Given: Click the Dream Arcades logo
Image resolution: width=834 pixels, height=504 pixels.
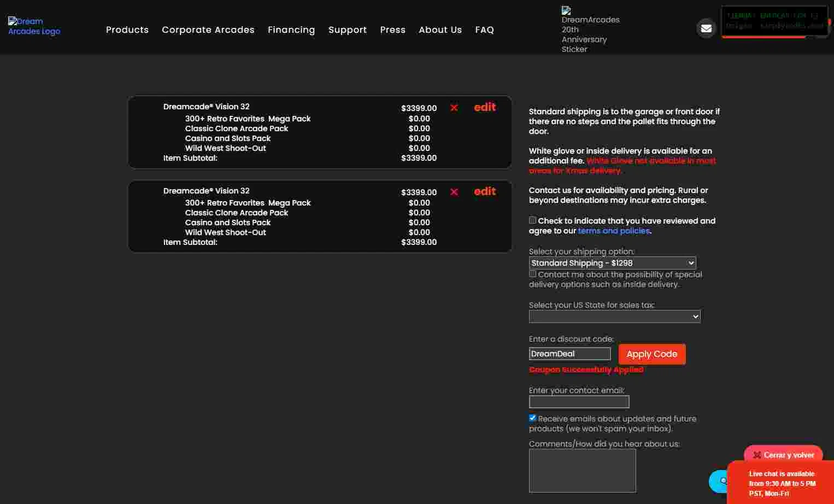Looking at the screenshot, I should (x=34, y=26).
